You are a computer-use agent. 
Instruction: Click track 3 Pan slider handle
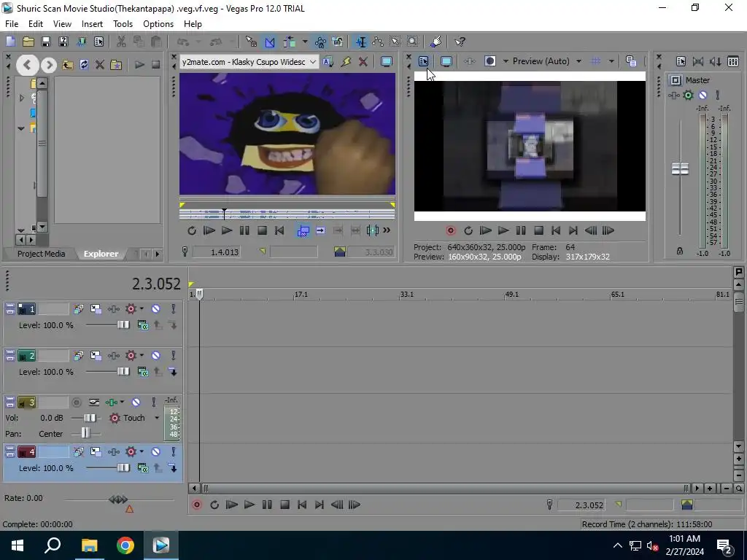pos(85,433)
